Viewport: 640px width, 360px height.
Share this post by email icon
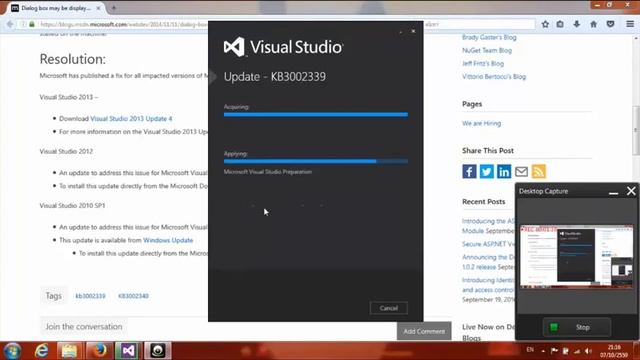tap(521, 171)
